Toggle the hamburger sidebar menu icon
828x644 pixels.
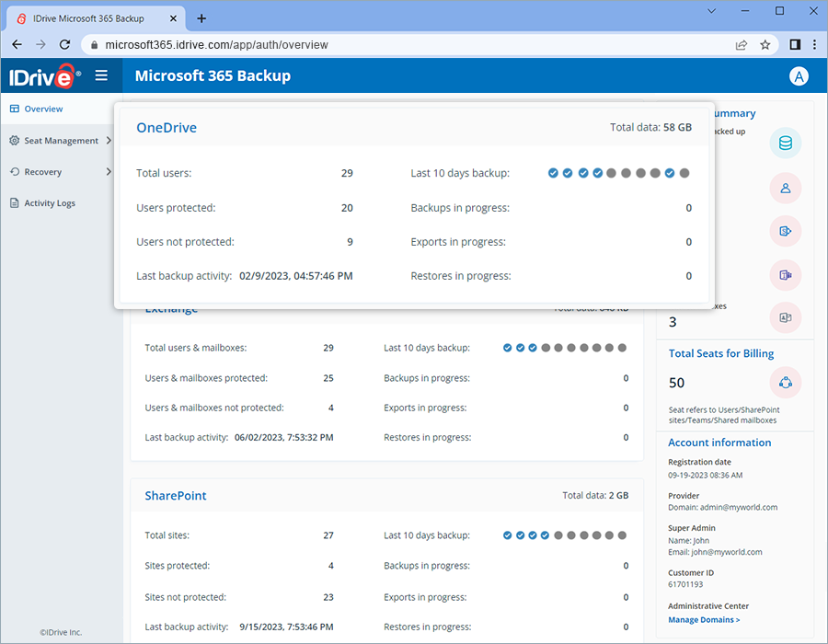pyautogui.click(x=101, y=75)
